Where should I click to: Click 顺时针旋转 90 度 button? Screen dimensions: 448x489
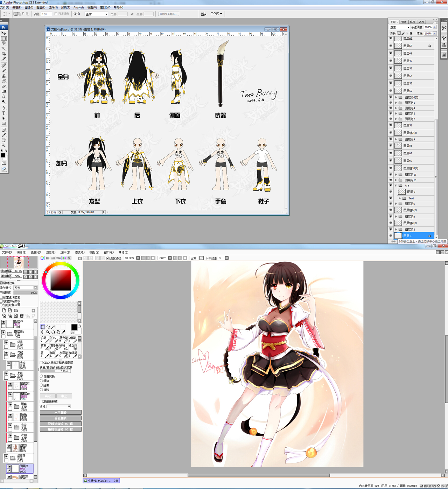pos(61,429)
